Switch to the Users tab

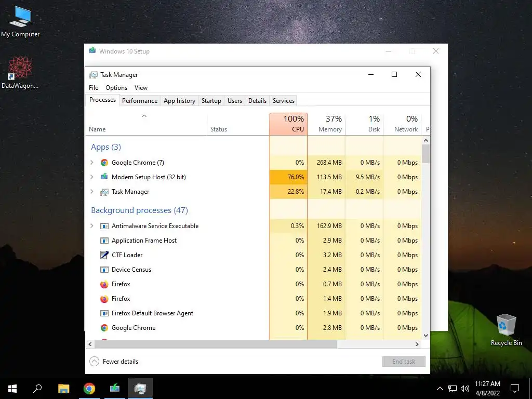(235, 101)
